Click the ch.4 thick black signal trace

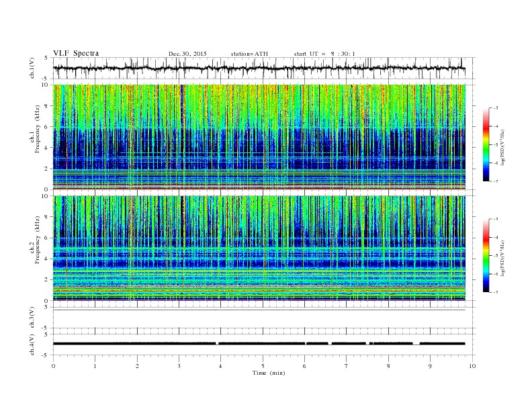click(x=259, y=344)
